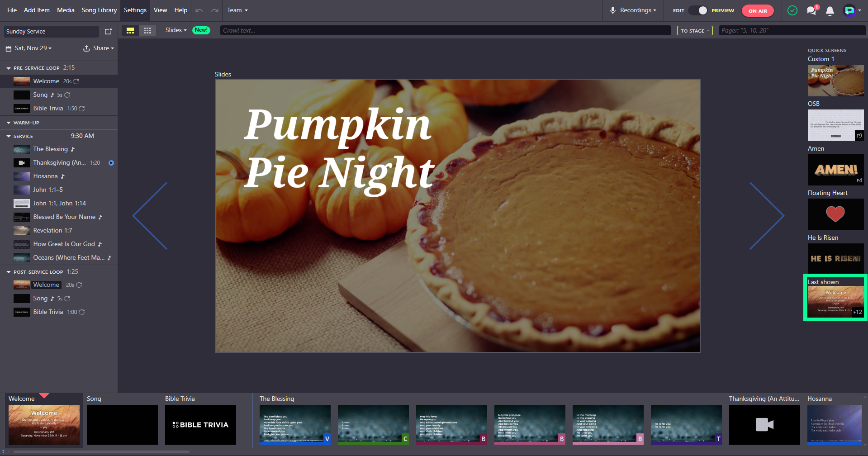Image resolution: width=868 pixels, height=456 pixels.
Task: Select the BIBLE TRIVIA slide thumbnail
Action: [200, 425]
